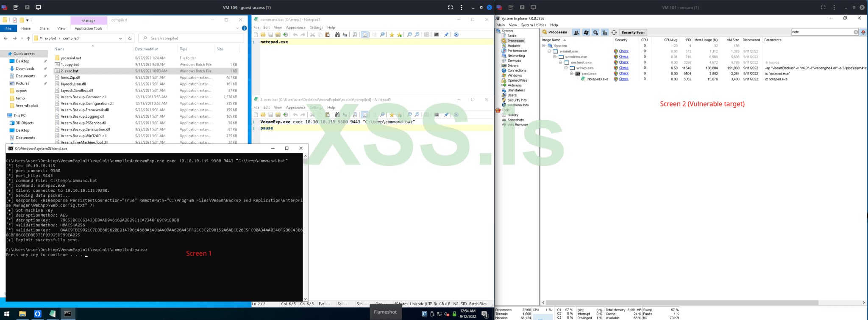
Task: Click Open file icon in exec.bat Notepad3
Action: coord(263,115)
